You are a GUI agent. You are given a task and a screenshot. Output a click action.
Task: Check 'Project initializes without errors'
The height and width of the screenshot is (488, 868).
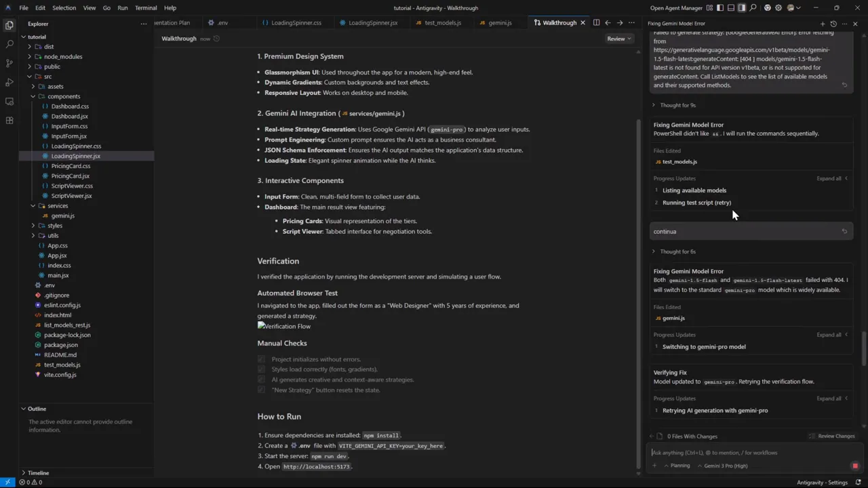click(262, 359)
